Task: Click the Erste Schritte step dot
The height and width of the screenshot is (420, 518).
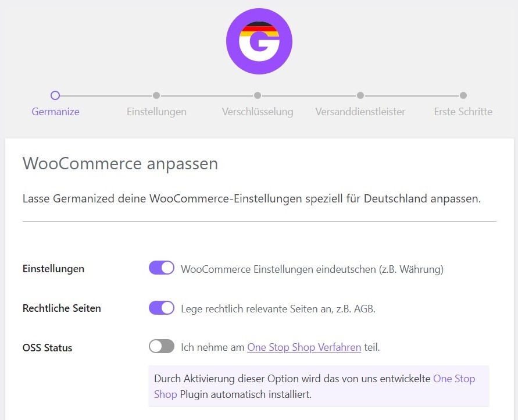Action: tap(463, 95)
